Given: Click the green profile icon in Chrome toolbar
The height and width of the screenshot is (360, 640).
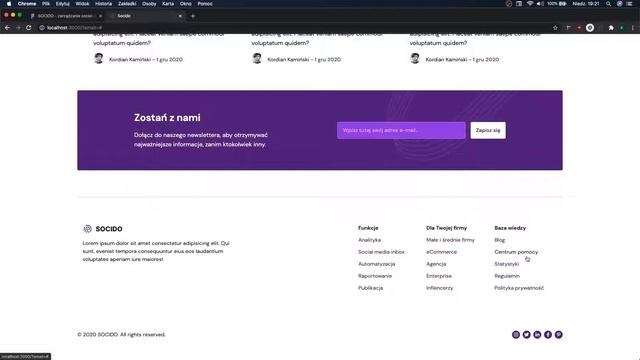Looking at the screenshot, I should click(x=622, y=28).
